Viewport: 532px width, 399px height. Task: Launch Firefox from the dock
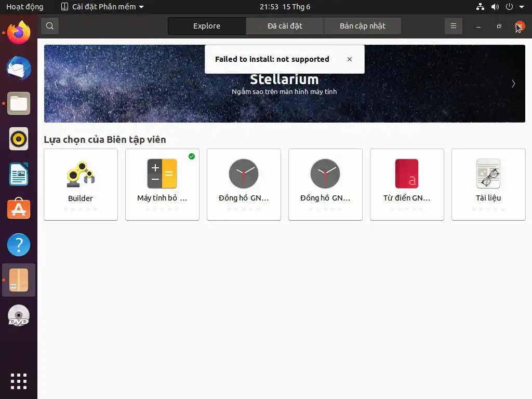(19, 33)
